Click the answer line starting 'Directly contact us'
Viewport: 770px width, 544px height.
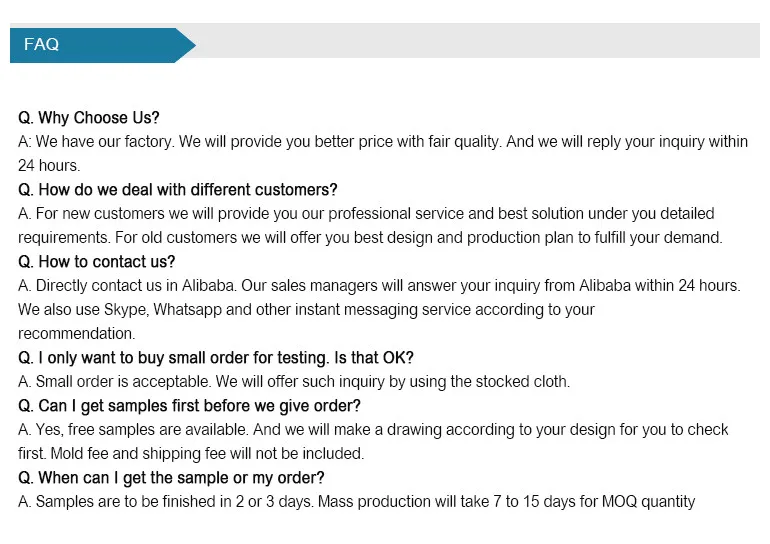pos(379,286)
